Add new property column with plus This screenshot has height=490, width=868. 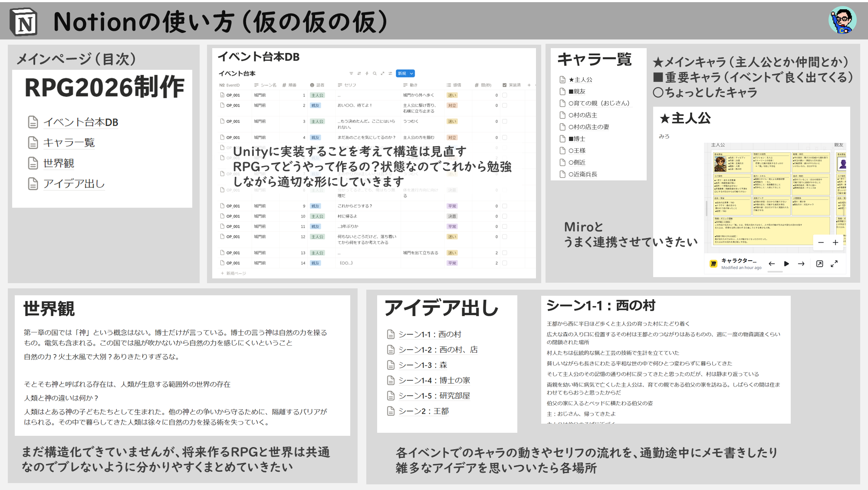(529, 85)
